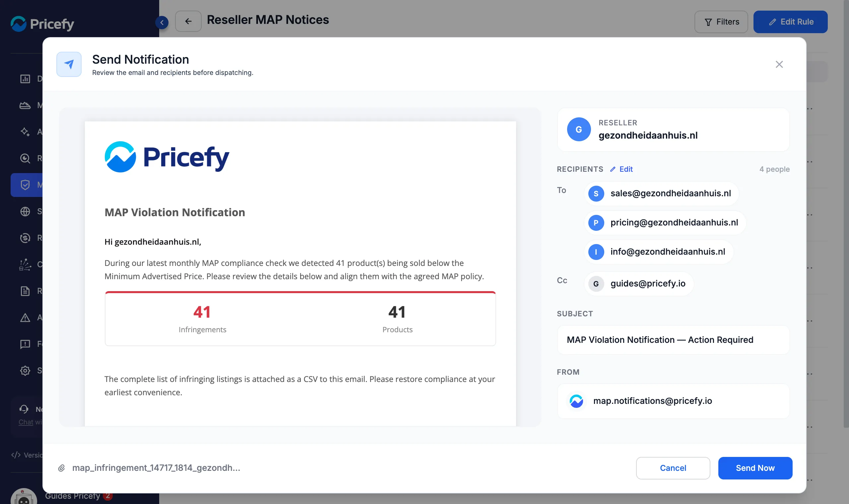This screenshot has width=849, height=504.
Task: Click the P avatar for pricing address
Action: click(596, 223)
